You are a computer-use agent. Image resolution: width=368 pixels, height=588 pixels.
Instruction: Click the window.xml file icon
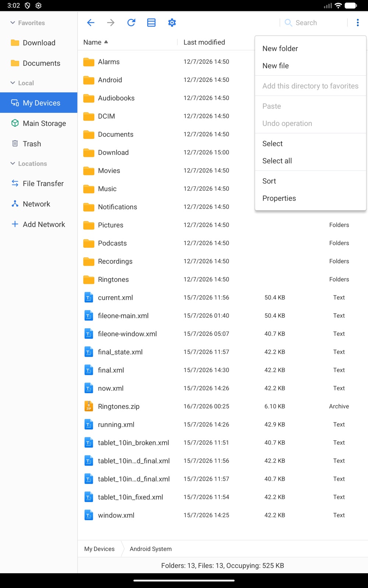click(89, 515)
